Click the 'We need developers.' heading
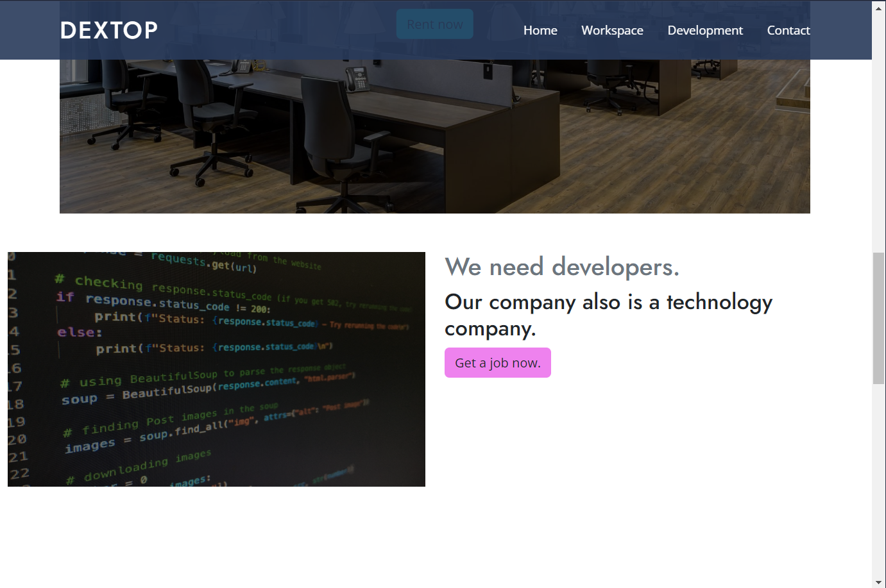 click(562, 267)
